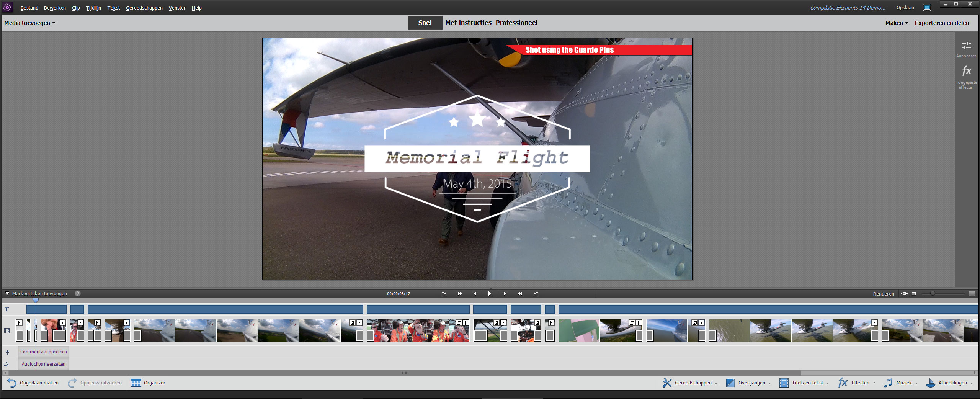Screen dimensions: 980x399
Task: Expand the Overgangen transitions panel
Action: pos(748,383)
